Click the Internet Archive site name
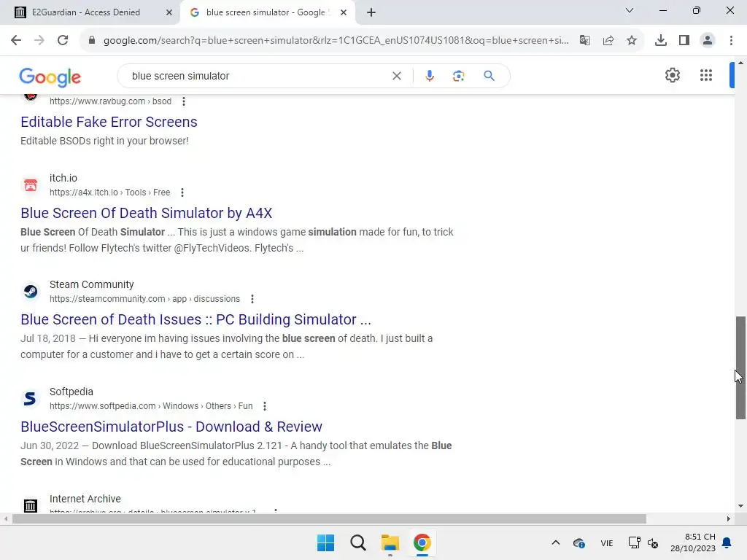Screen dimensions: 747x560 [x=85, y=499]
